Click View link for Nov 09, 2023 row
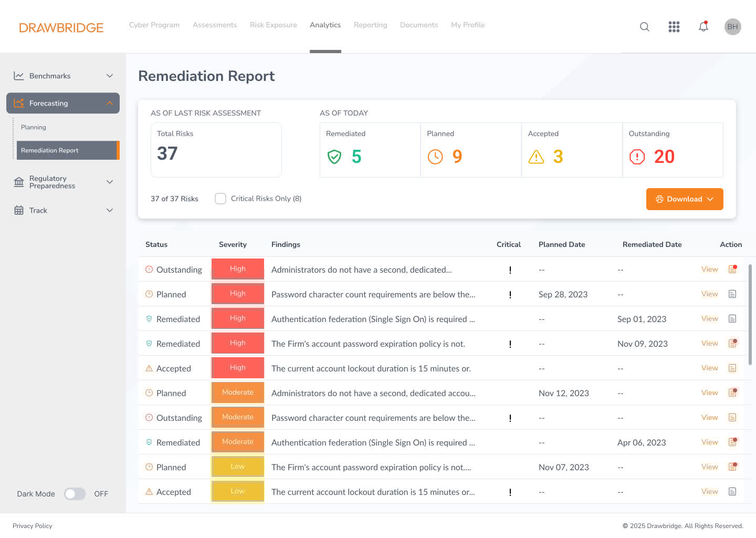This screenshot has width=756, height=538. point(709,344)
